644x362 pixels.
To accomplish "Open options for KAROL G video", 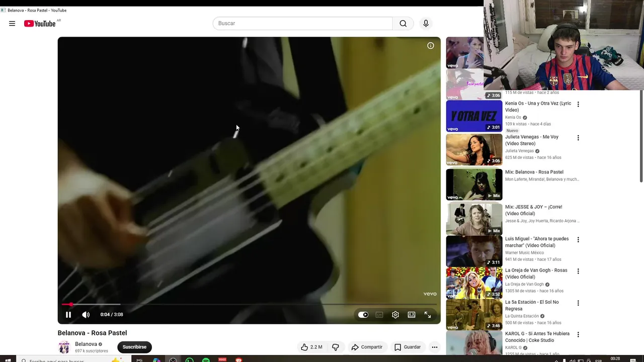I will pyautogui.click(x=578, y=334).
